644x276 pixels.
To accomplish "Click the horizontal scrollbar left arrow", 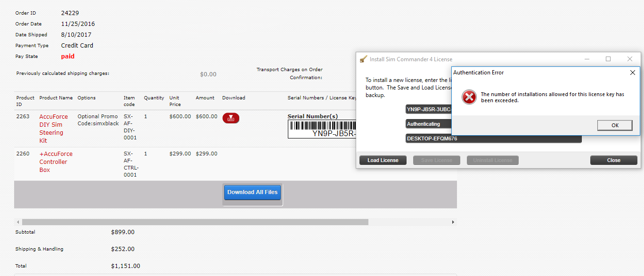I will (x=18, y=222).
